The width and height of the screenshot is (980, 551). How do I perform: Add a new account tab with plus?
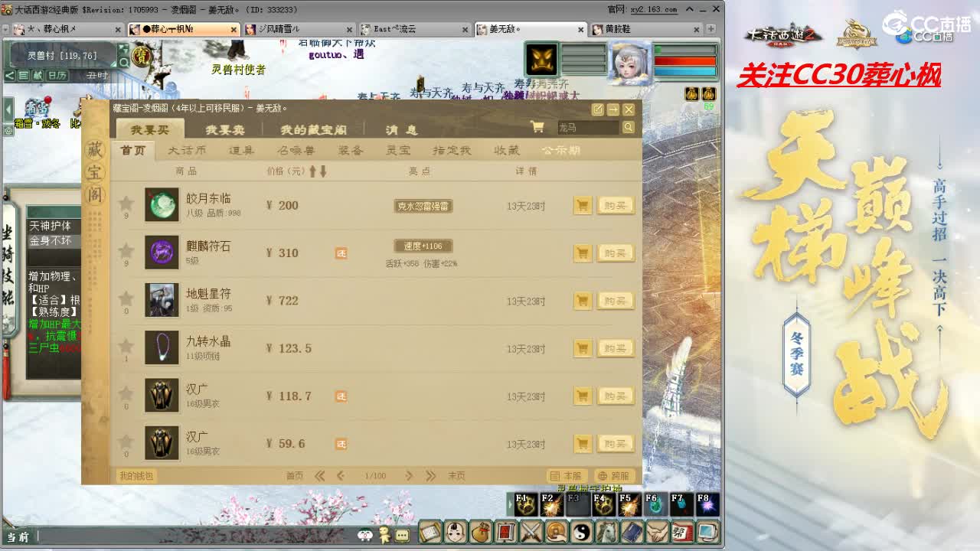[710, 29]
